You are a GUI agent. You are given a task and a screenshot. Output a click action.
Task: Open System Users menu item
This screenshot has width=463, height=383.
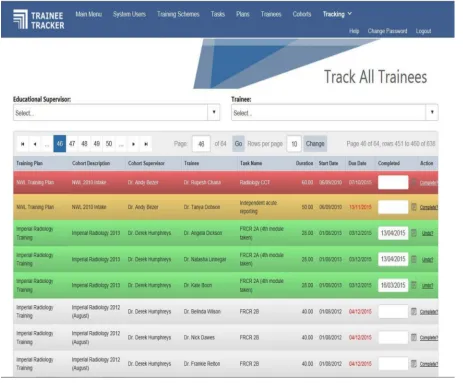tap(129, 14)
